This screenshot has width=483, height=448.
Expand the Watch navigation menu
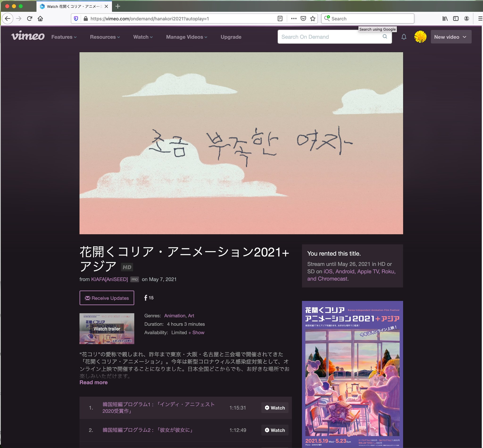coord(143,37)
